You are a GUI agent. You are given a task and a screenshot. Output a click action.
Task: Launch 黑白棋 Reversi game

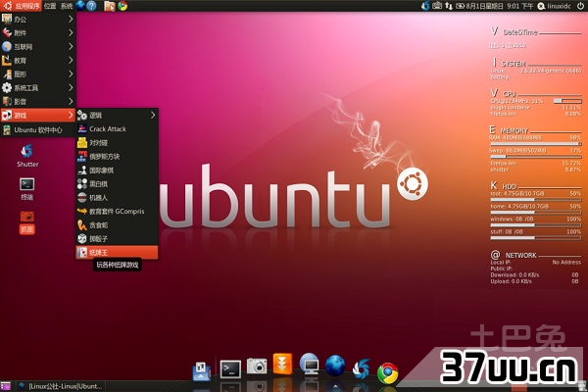pyautogui.click(x=117, y=184)
